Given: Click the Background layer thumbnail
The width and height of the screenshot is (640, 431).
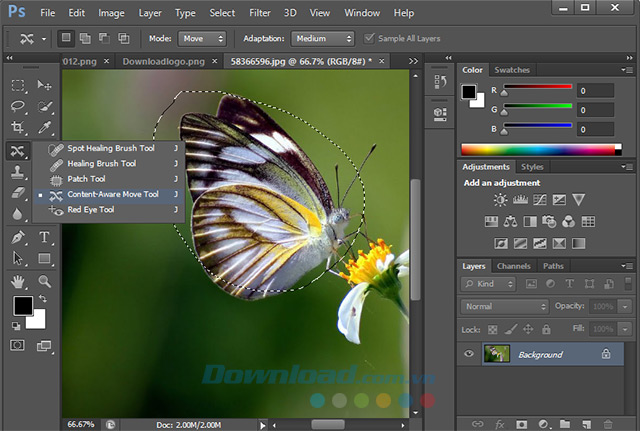Looking at the screenshot, I should tap(496, 354).
